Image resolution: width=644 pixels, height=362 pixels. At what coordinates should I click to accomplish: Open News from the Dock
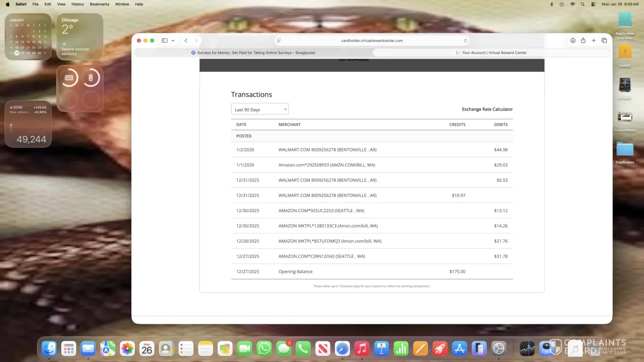tap(323, 349)
